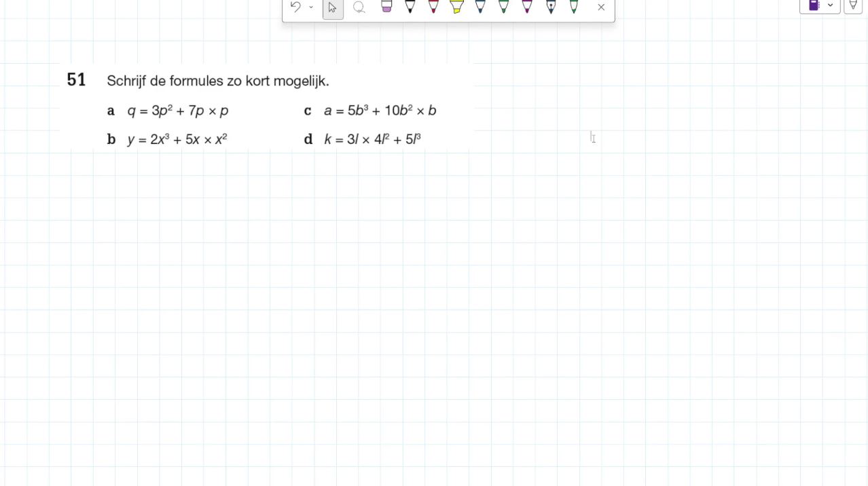The image size is (868, 486).
Task: Click formula a: q = 3p² + 7p × p
Action: pyautogui.click(x=178, y=111)
